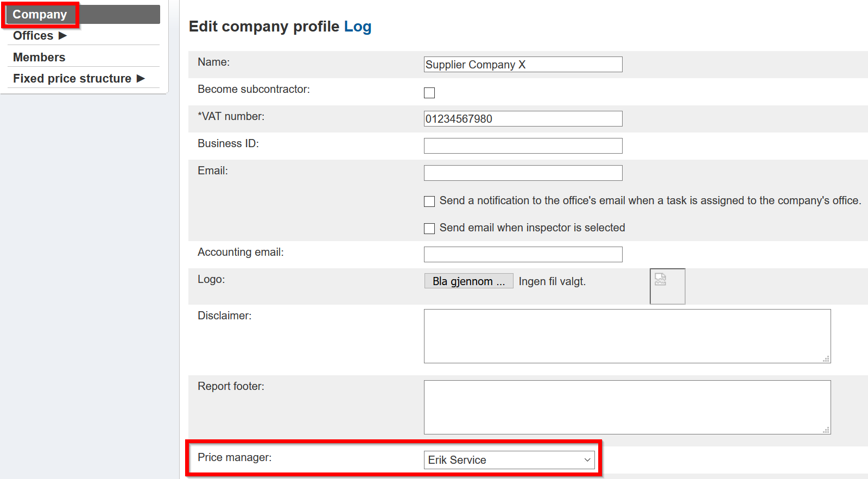Toggle Send email when inspector is selected

point(429,229)
